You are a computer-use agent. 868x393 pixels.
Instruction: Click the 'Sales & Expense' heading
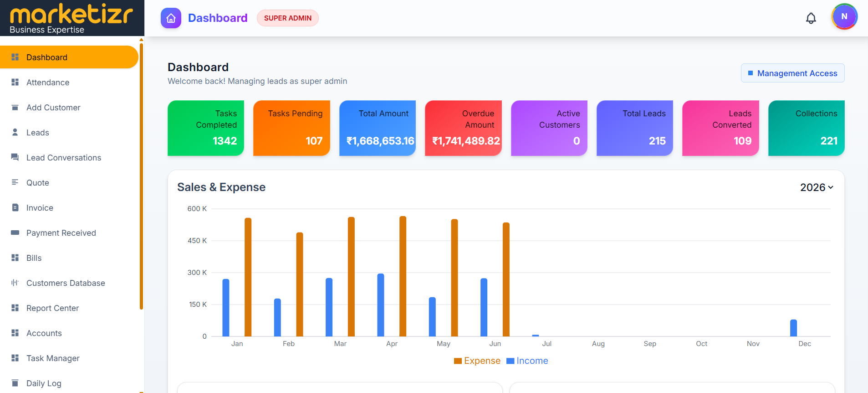221,187
